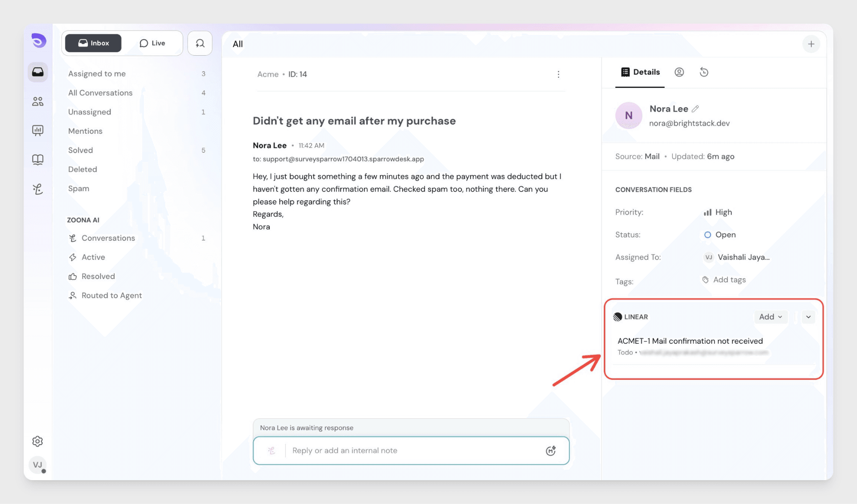
Task: Change the Open status field
Action: tap(720, 235)
